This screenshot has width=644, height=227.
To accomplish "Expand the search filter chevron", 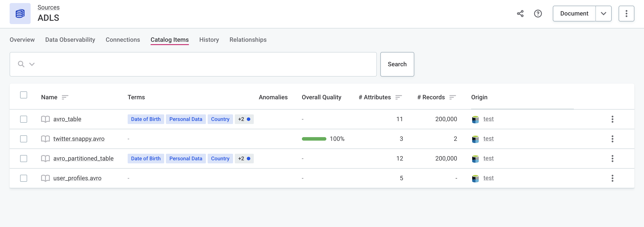I will [32, 64].
